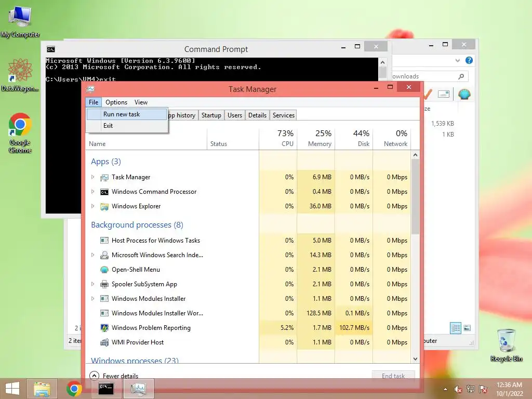Image resolution: width=532 pixels, height=399 pixels.
Task: Click Windows Explorer row icon
Action: pyautogui.click(x=104, y=206)
